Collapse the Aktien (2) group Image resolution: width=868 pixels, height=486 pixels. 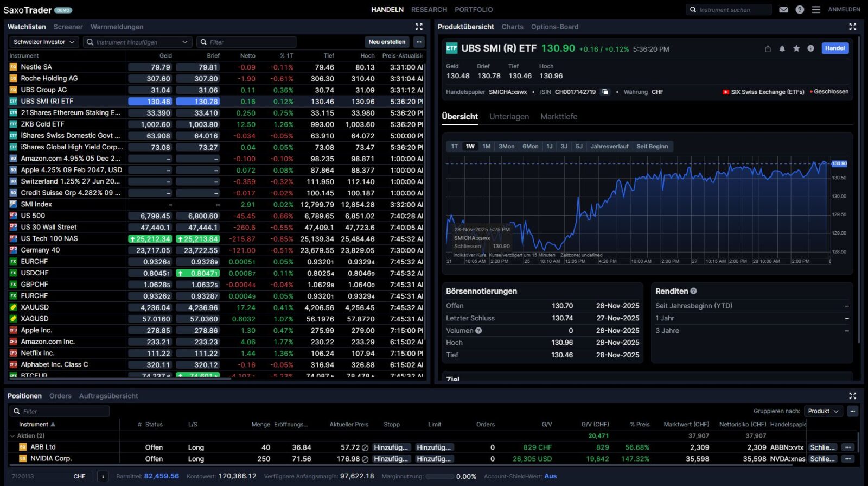pos(12,436)
